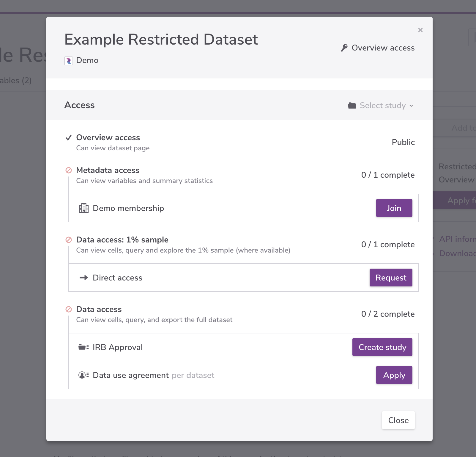Click the 'Metadata access' heading
Viewport: 476px width, 457px height.
coord(108,170)
